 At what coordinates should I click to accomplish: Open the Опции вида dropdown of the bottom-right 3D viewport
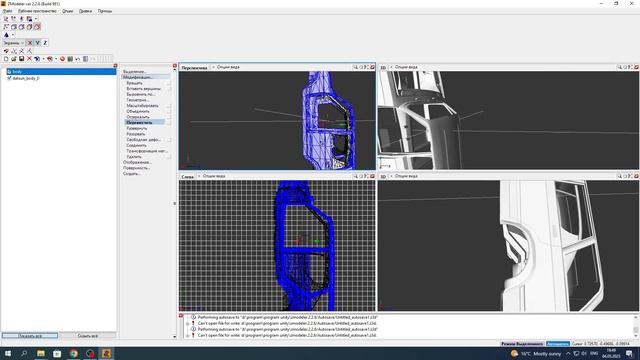point(404,176)
